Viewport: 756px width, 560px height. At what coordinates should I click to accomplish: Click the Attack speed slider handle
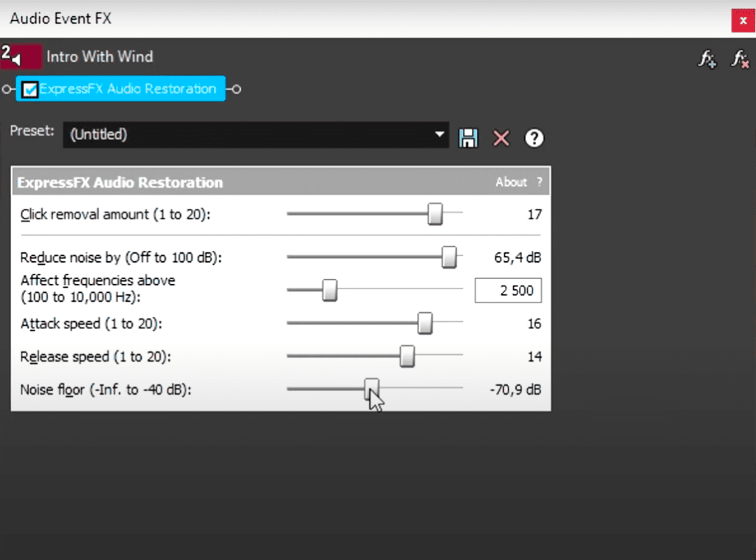coord(425,323)
